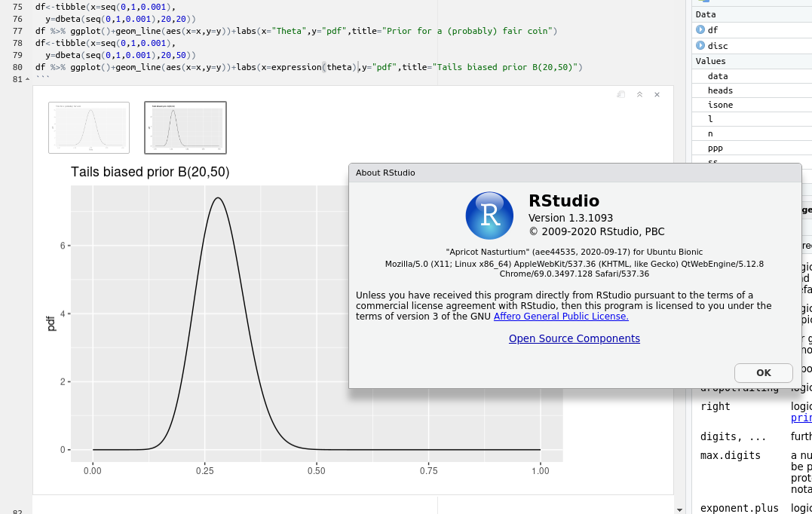Screen dimensions: 812x514
Task: Open the Affero General Public License link
Action: (560, 317)
